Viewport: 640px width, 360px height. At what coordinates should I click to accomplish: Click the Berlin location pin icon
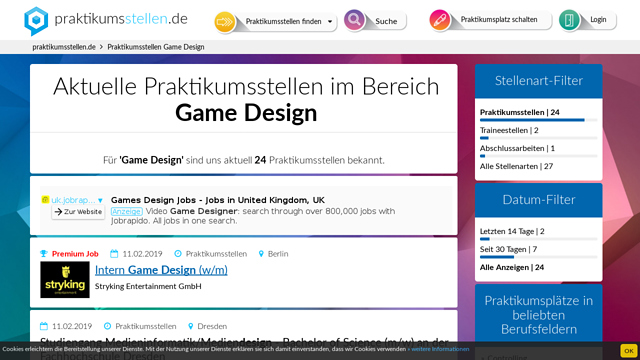(261, 254)
